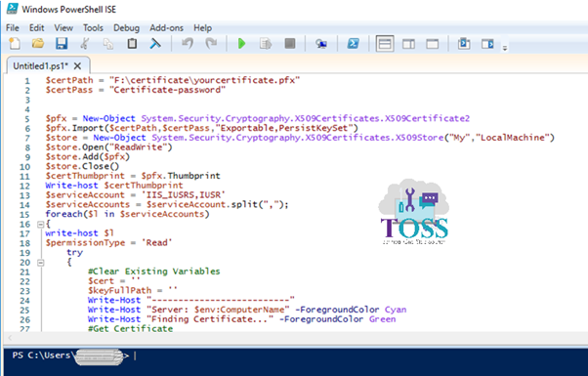Image resolution: width=588 pixels, height=376 pixels.
Task: Toggle script pane maximized layout
Action: coord(433,44)
